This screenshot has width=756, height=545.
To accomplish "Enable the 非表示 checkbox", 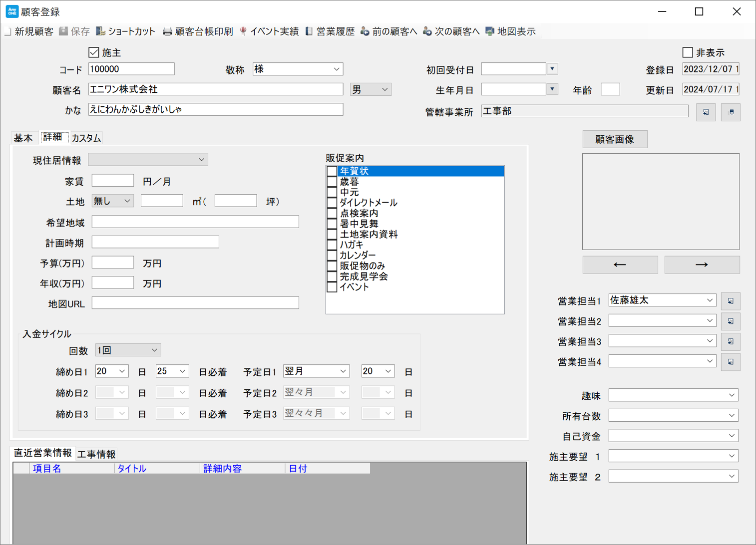I will click(x=688, y=52).
